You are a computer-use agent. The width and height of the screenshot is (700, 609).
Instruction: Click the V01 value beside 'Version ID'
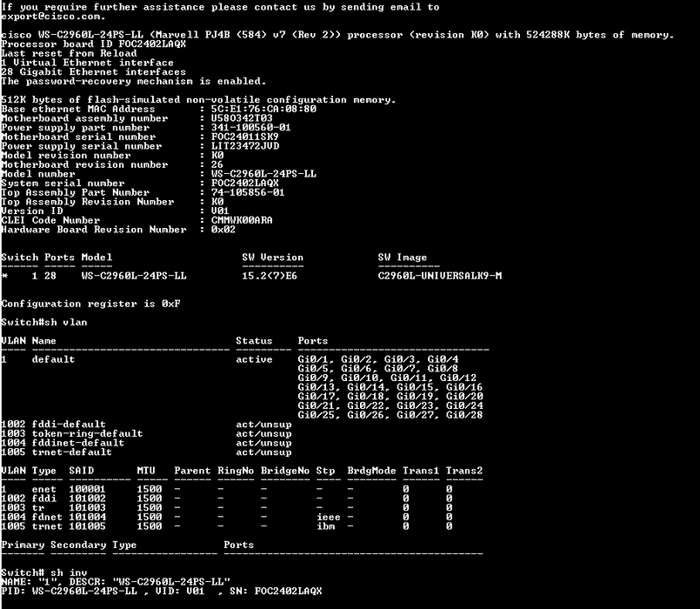point(220,211)
